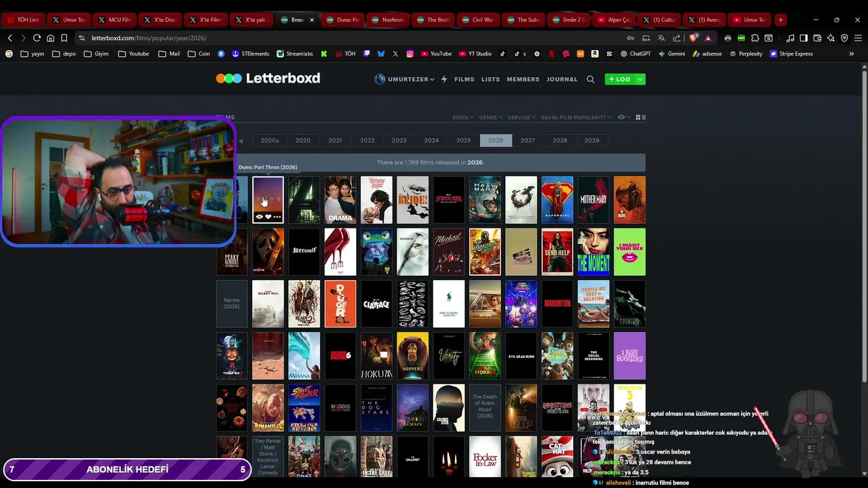Open the Leo AI sparkle icon
Screen dimensions: 868x488
pos(831,38)
